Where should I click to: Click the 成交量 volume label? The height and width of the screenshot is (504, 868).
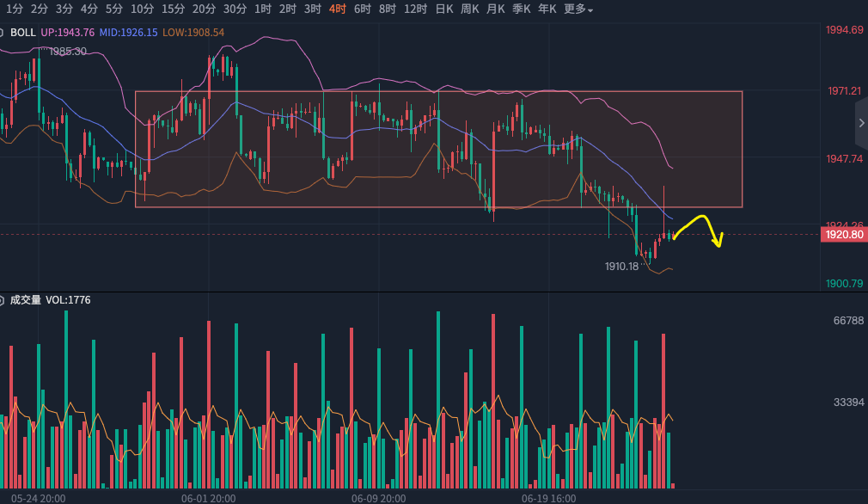coord(25,300)
